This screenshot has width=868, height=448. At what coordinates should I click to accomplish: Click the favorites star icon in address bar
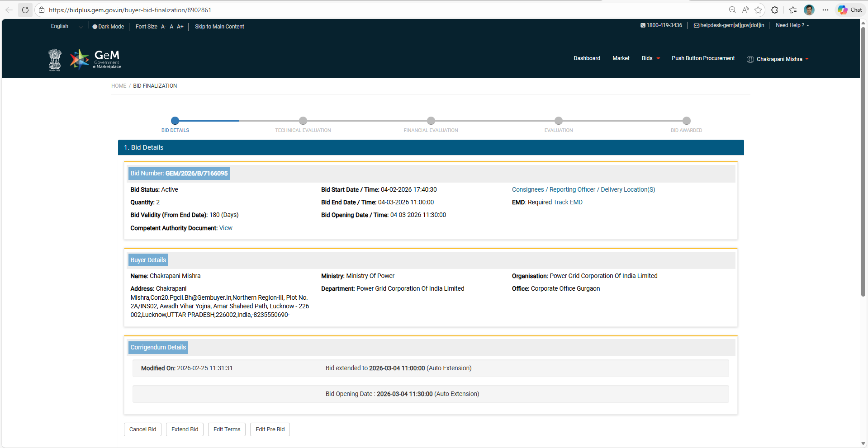tap(758, 10)
